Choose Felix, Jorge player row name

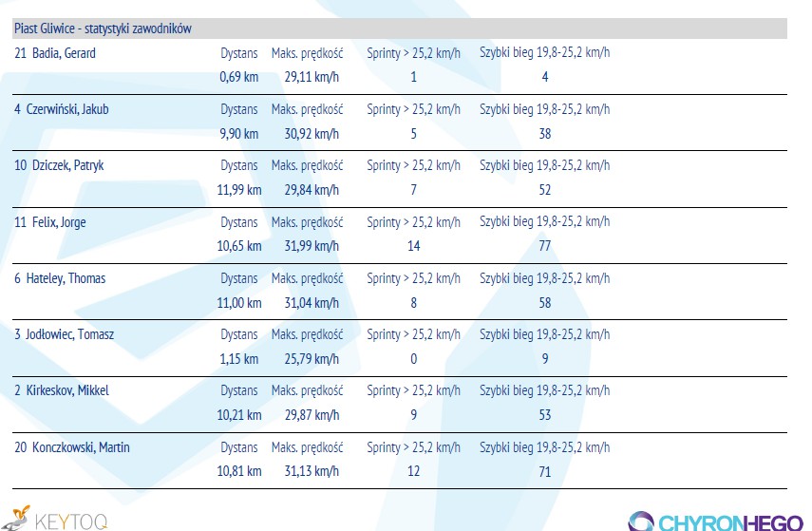pyautogui.click(x=62, y=222)
